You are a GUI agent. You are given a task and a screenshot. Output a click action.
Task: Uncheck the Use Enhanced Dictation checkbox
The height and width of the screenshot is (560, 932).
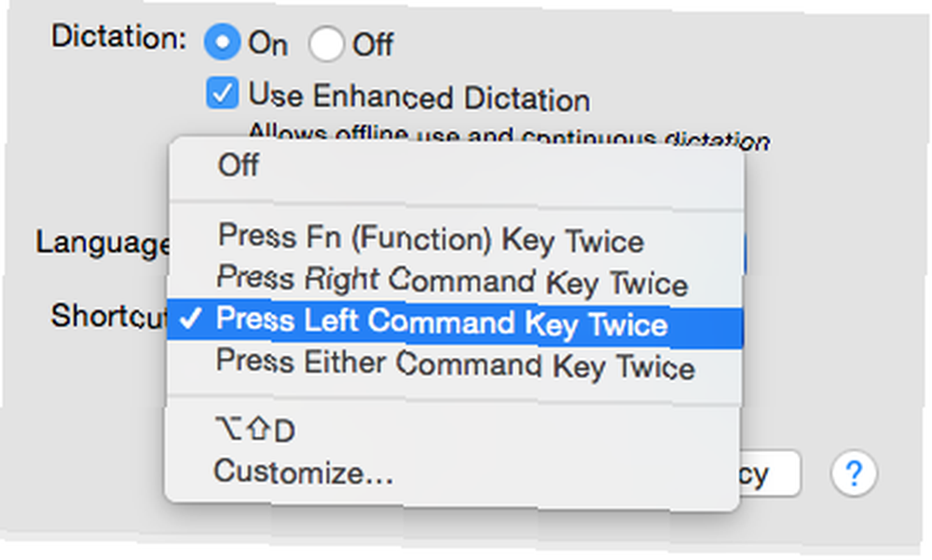(223, 93)
